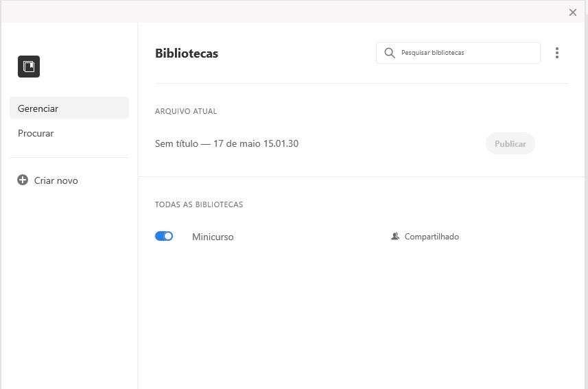Select the Criar novo label
The height and width of the screenshot is (389, 588).
pyautogui.click(x=56, y=180)
